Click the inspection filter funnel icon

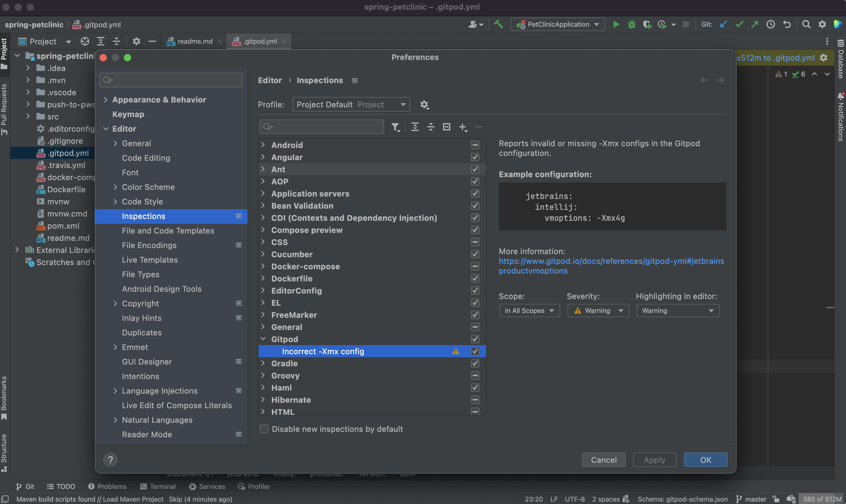point(395,127)
